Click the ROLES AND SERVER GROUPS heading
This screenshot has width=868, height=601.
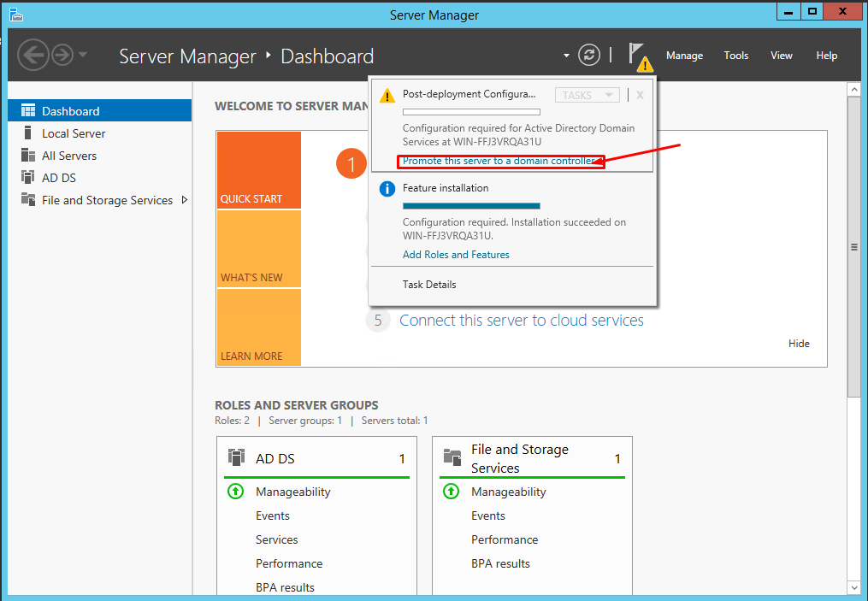[297, 405]
